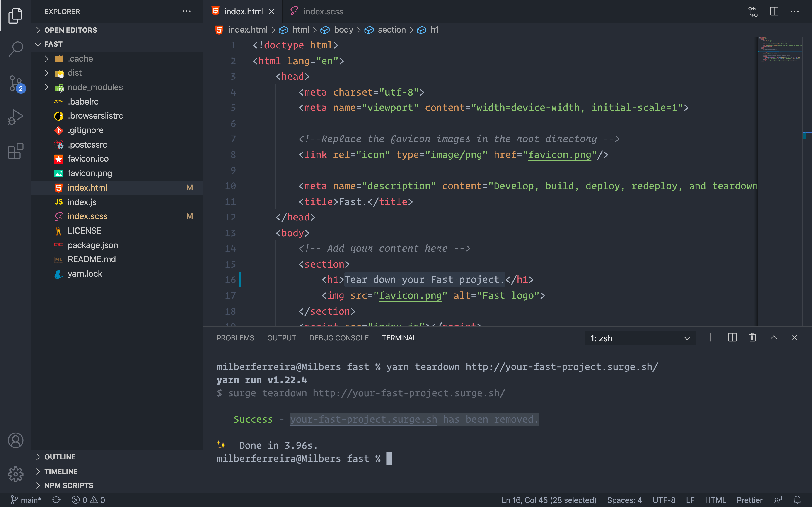Create a new terminal with plus icon

(x=711, y=337)
